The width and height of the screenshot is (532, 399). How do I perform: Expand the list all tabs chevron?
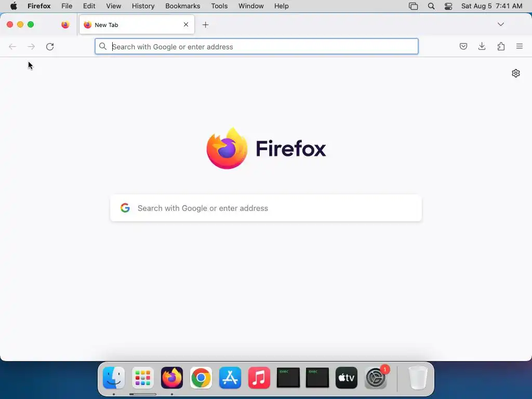click(501, 24)
